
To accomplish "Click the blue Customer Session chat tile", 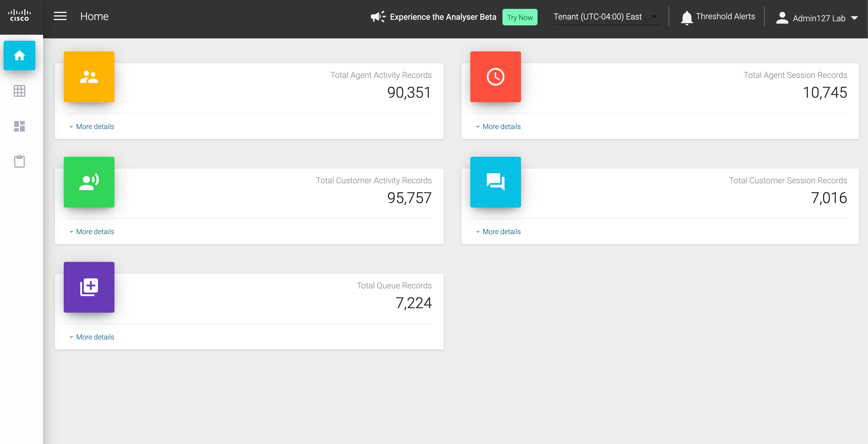I will point(495,182).
